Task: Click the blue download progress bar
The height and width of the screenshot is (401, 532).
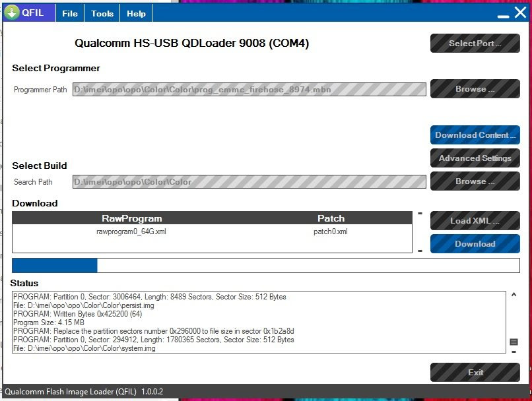Action: [x=265, y=265]
